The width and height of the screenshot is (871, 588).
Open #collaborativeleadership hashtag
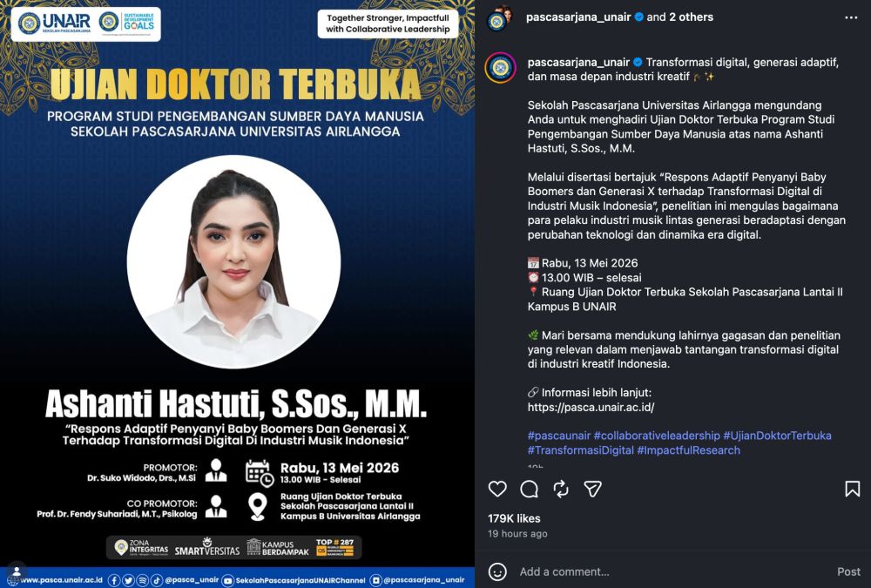click(657, 436)
